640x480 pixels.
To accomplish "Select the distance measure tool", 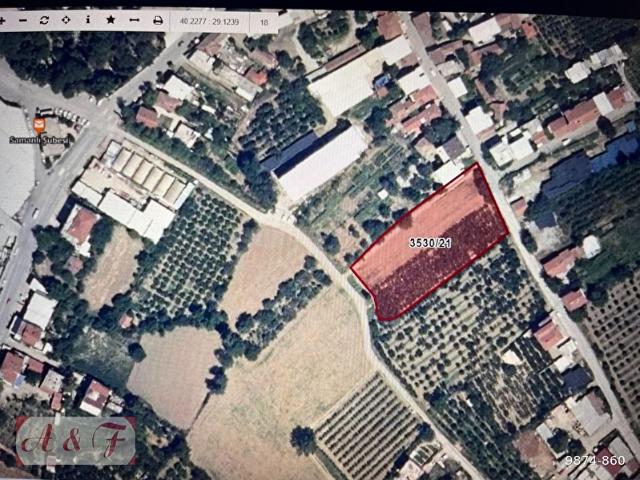I will tap(134, 20).
